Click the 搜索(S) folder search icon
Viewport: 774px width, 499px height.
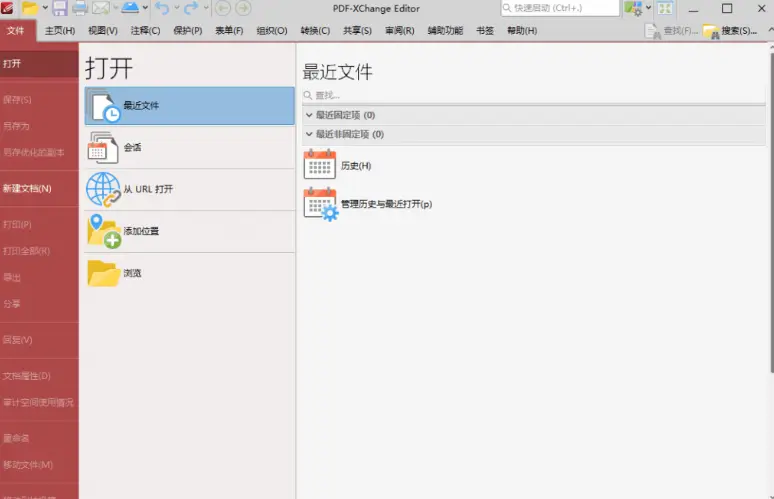tap(711, 32)
